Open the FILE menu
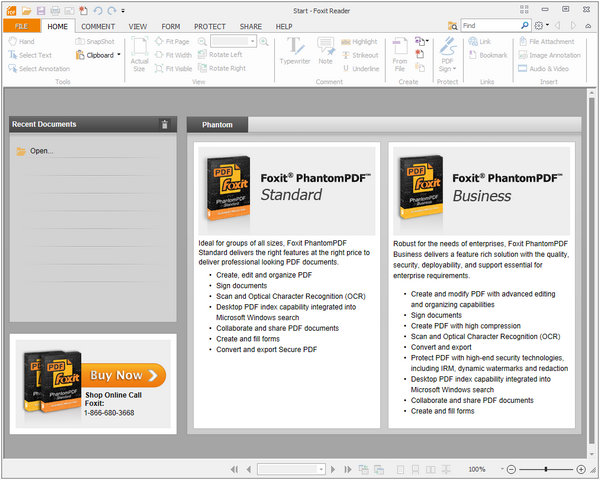Screen dimensions: 600x480 (21, 26)
